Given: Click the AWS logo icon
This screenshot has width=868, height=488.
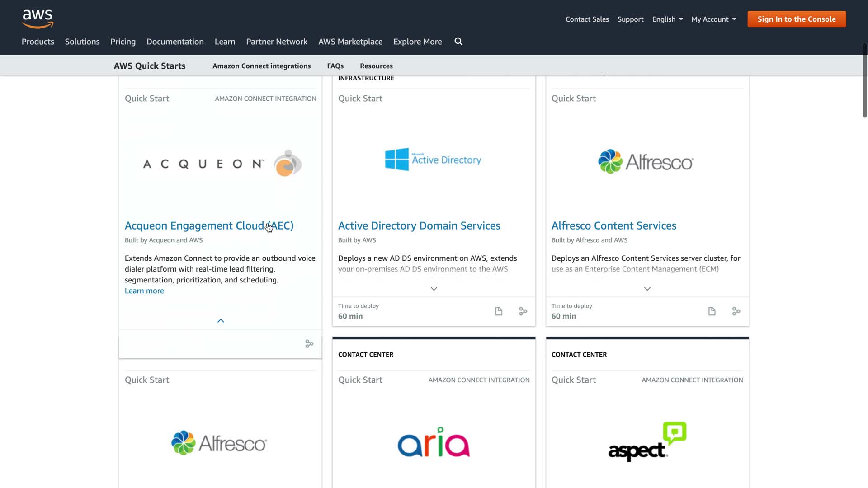Looking at the screenshot, I should click(x=38, y=19).
